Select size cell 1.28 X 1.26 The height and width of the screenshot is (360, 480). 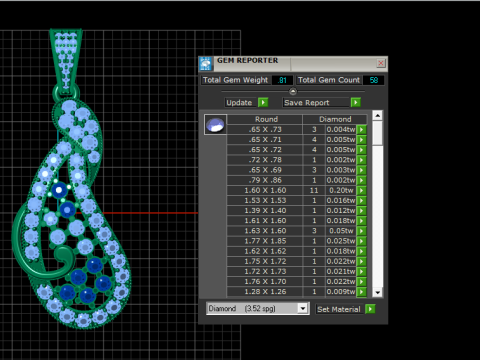click(x=265, y=292)
